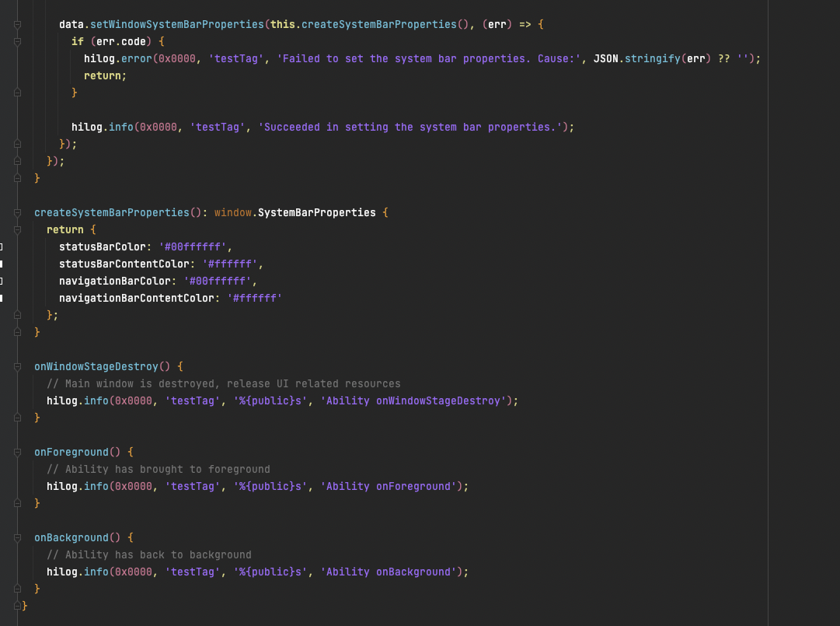840x626 pixels.
Task: Open color picker for statusBarColor gutter swatch
Action: (2, 247)
